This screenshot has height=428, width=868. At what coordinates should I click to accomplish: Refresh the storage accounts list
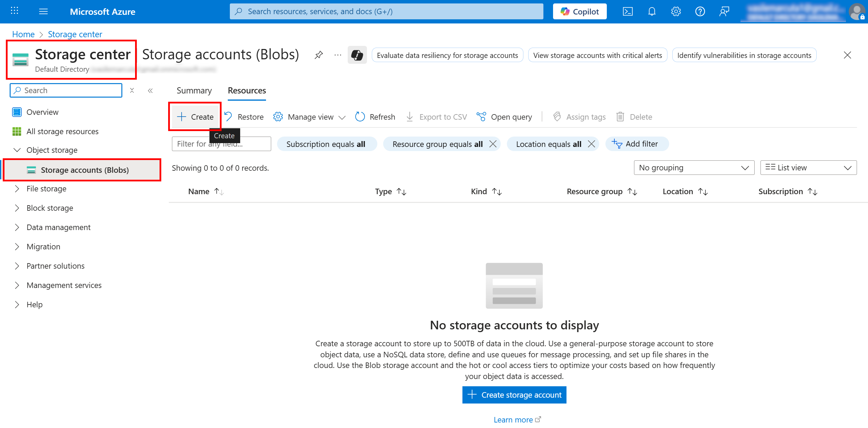click(375, 117)
